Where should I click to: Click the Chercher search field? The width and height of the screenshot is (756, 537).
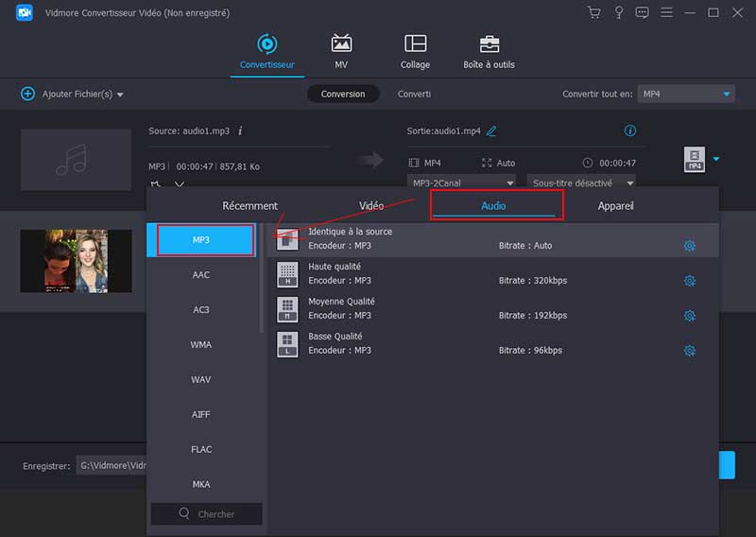point(206,514)
